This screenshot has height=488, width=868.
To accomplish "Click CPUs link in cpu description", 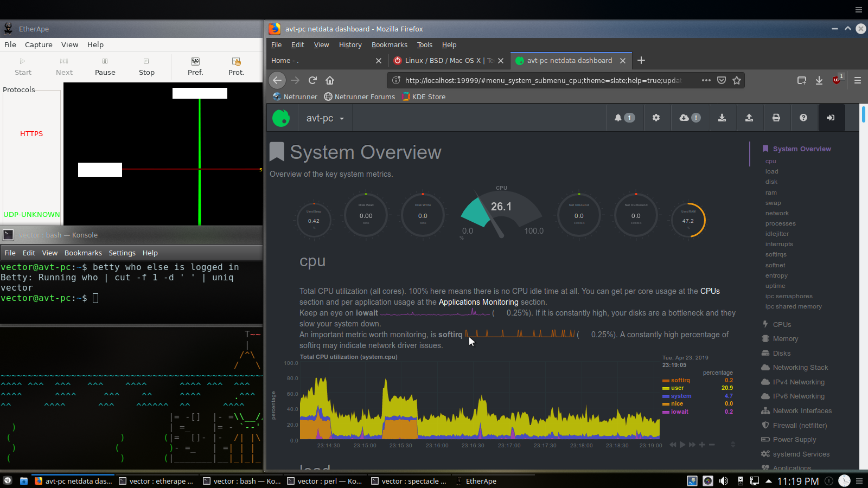I will tap(710, 291).
